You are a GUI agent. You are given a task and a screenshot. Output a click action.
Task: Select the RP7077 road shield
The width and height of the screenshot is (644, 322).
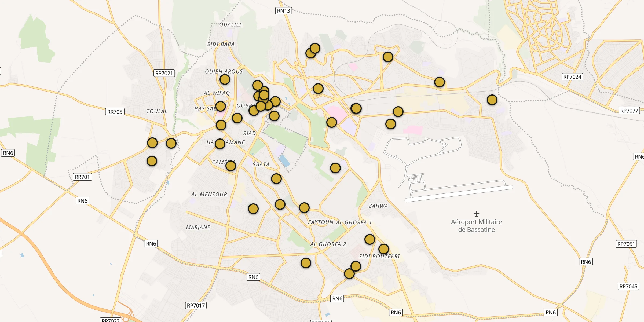[x=629, y=111]
